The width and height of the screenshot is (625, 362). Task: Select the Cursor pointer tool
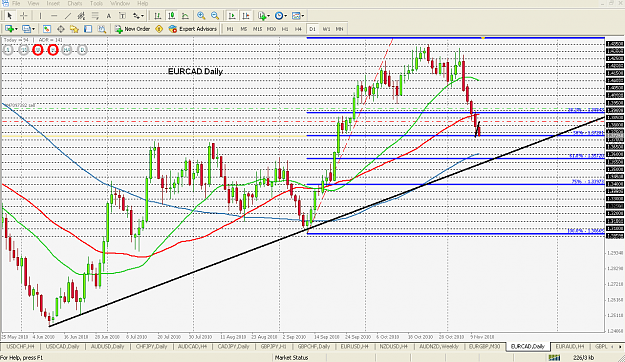[x=10, y=16]
